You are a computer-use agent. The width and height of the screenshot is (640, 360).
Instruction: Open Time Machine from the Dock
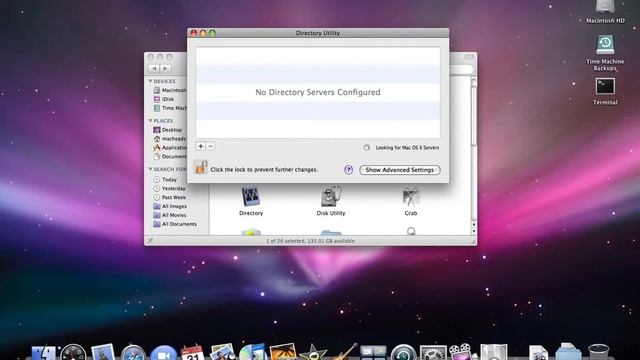tap(403, 353)
